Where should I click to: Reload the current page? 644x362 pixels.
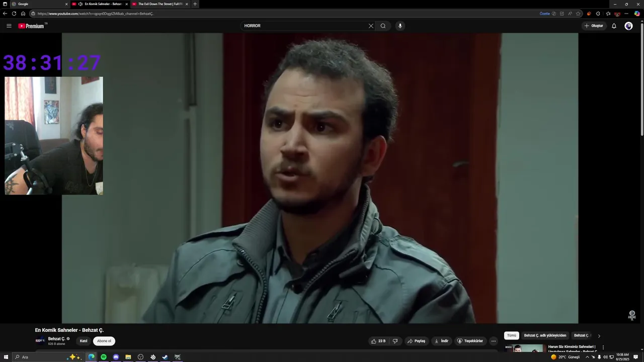point(14,14)
